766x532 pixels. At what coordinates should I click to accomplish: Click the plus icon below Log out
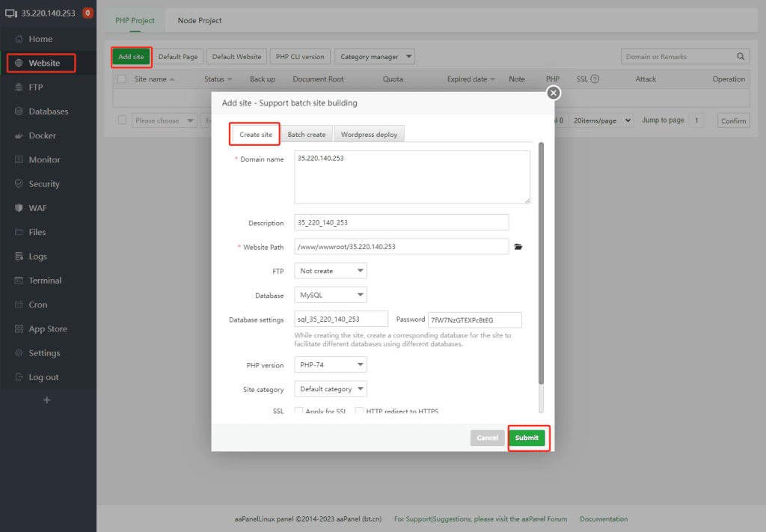click(x=47, y=400)
